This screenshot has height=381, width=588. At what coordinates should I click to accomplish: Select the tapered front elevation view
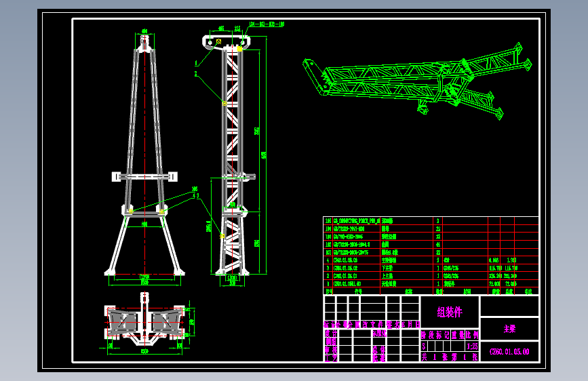(x=144, y=156)
